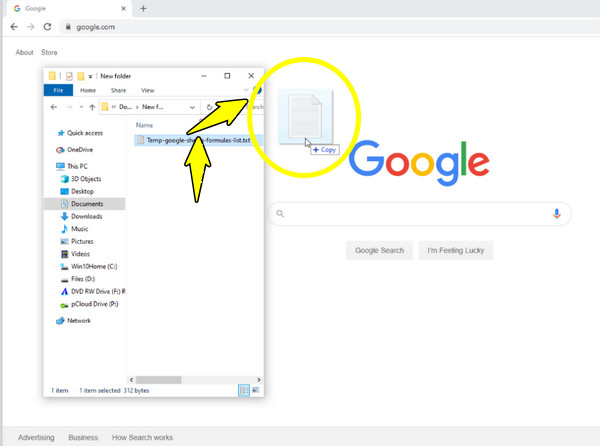Click the scrollbar left arrow in Explorer

[131, 380]
